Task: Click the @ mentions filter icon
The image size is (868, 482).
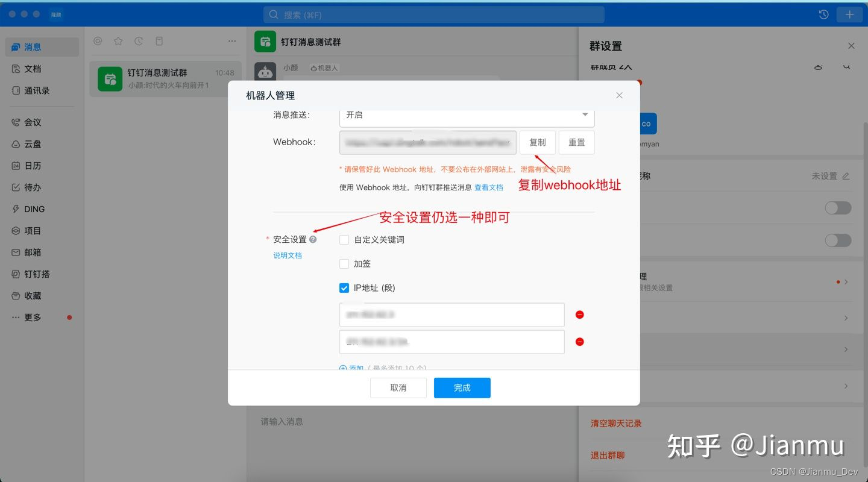Action: (x=98, y=41)
